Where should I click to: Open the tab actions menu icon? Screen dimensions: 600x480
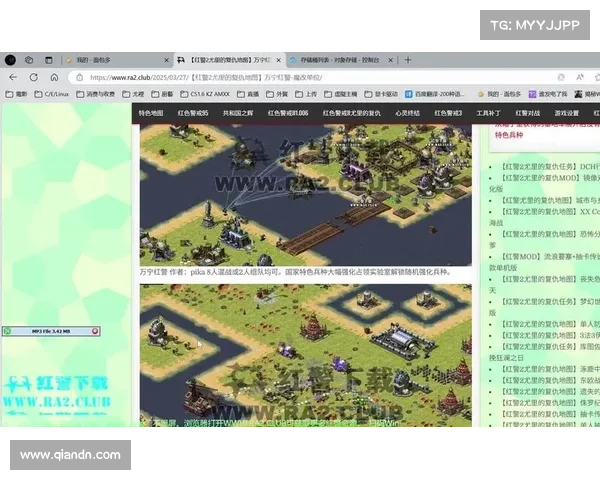[49, 60]
